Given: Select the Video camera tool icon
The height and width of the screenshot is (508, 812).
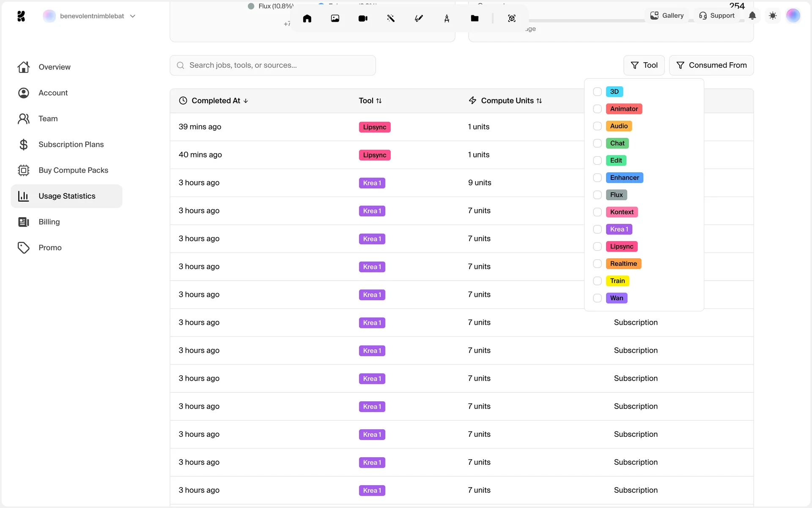Looking at the screenshot, I should [363, 18].
